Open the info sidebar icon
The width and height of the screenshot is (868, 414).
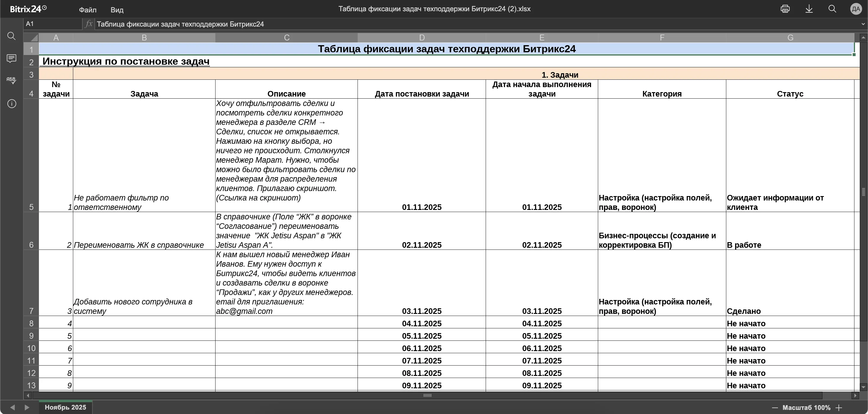pos(12,104)
